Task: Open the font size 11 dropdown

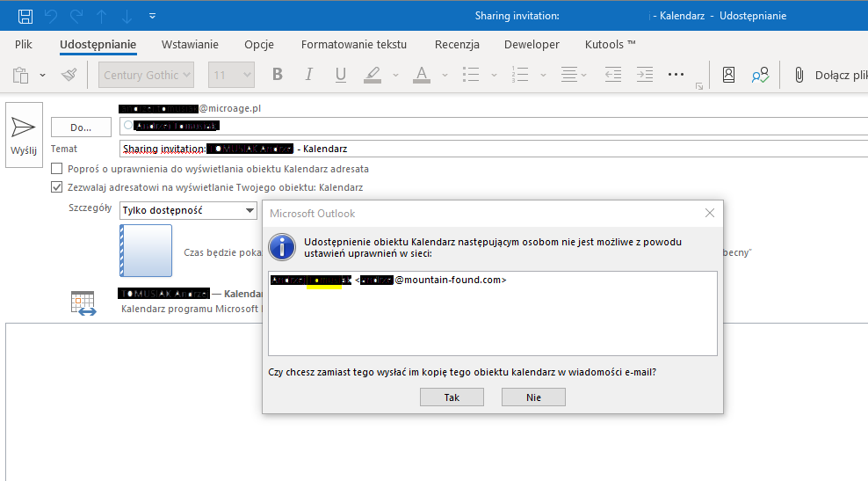Action: (231, 75)
